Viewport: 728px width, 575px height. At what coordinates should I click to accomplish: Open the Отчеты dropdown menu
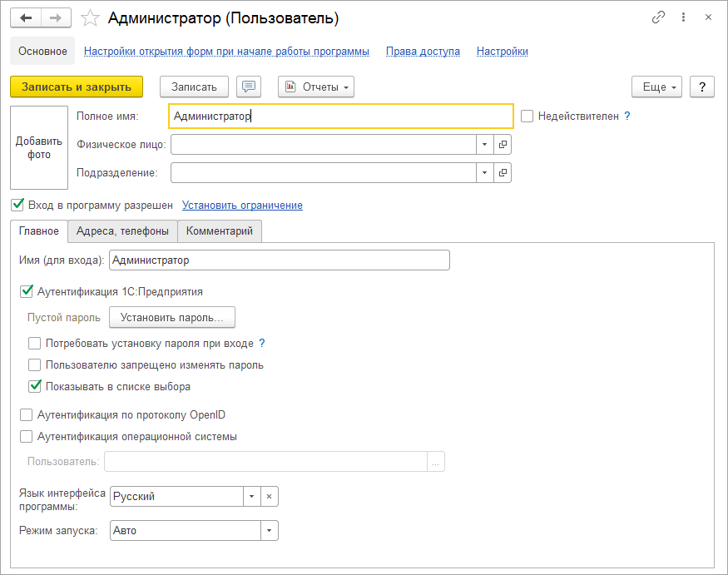(316, 87)
